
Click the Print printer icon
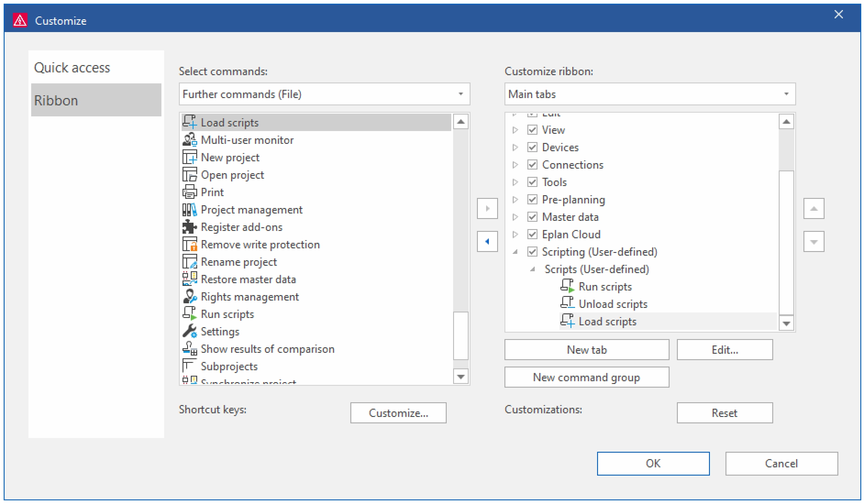pos(189,192)
